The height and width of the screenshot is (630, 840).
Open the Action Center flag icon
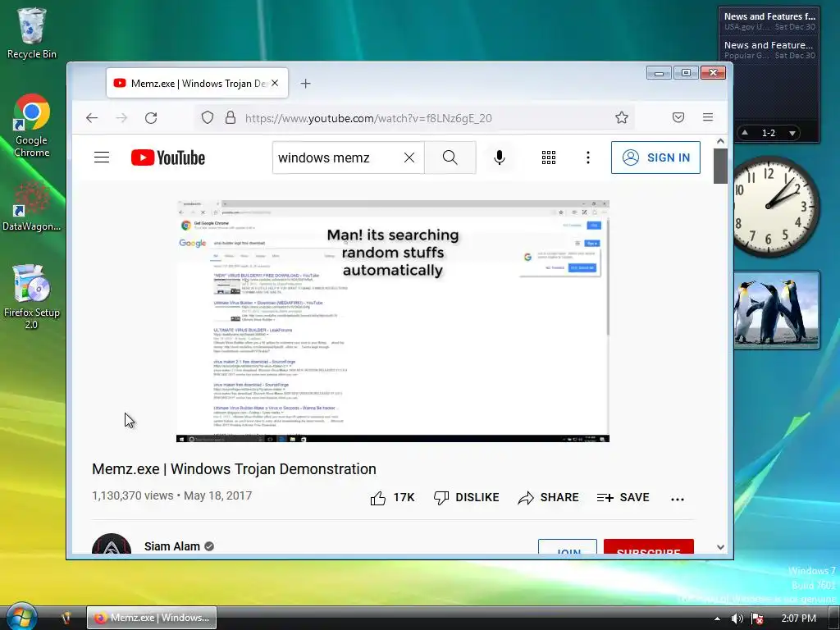click(x=757, y=619)
